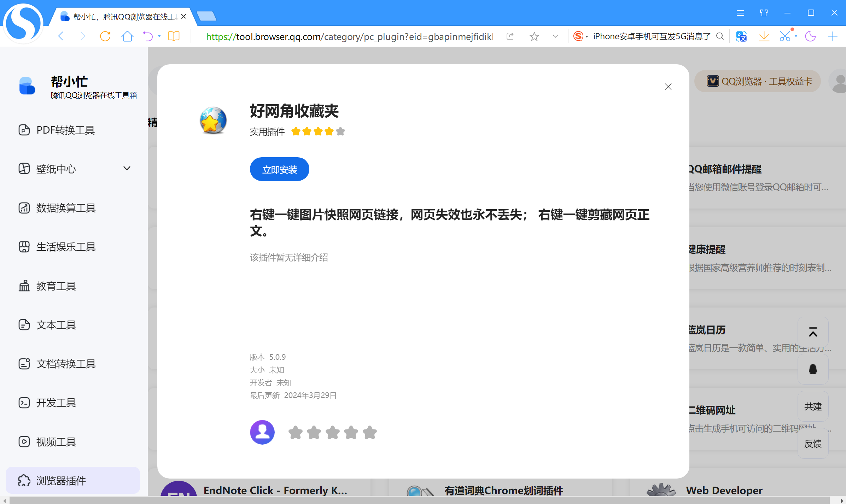Click the undo close tab icon

[148, 36]
